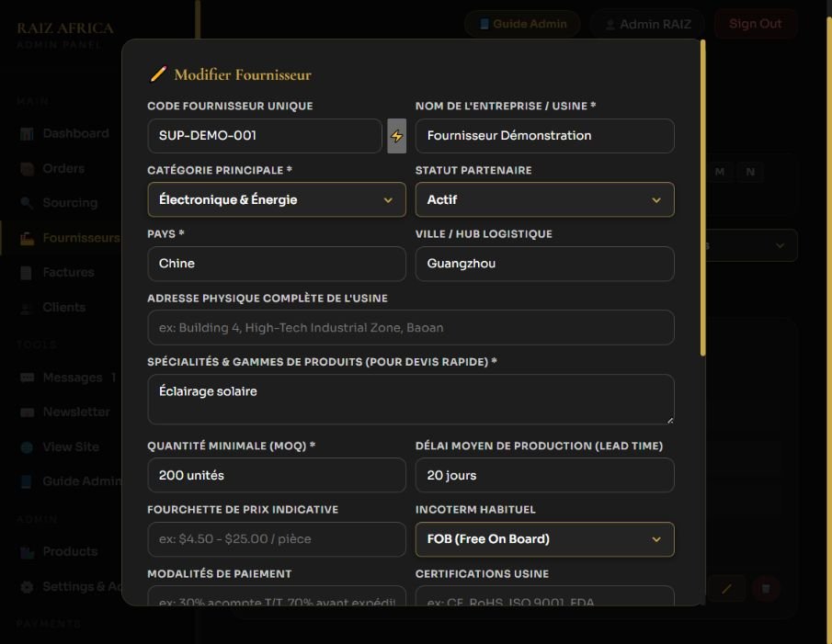
Task: Expand the Incoterm Habituel dropdown
Action: click(544, 539)
